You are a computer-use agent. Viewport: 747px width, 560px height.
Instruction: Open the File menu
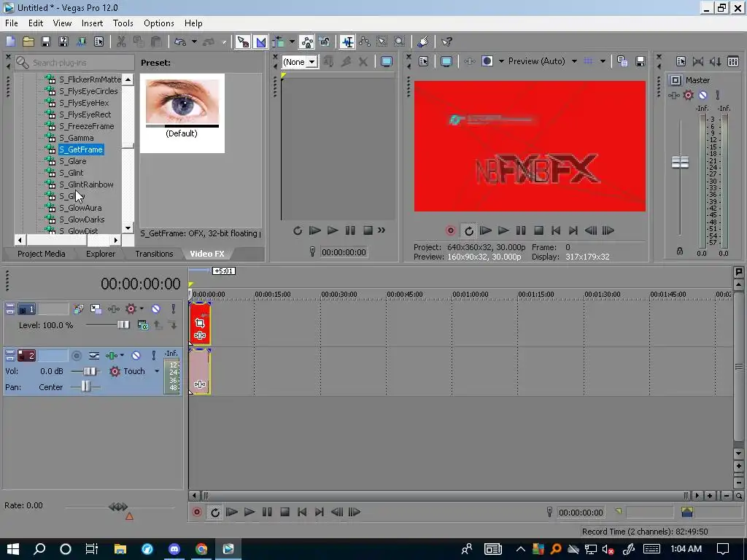[x=12, y=23]
